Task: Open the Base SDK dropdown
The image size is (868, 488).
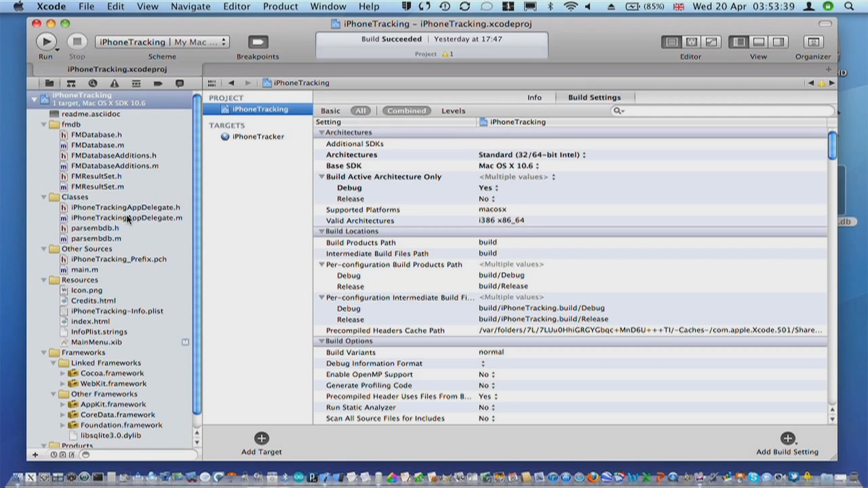Action: pos(509,166)
